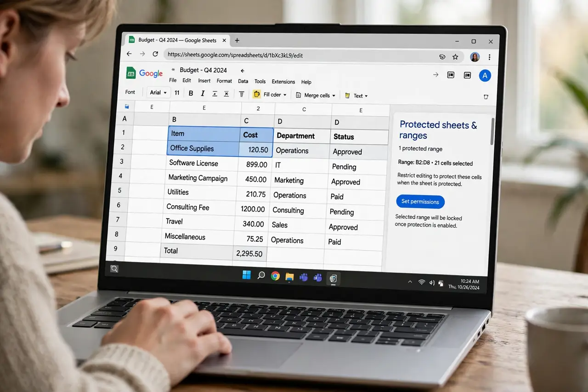Click the Wi-Fi icon in system tray
Image resolution: width=588 pixels, height=392 pixels.
pos(421,282)
